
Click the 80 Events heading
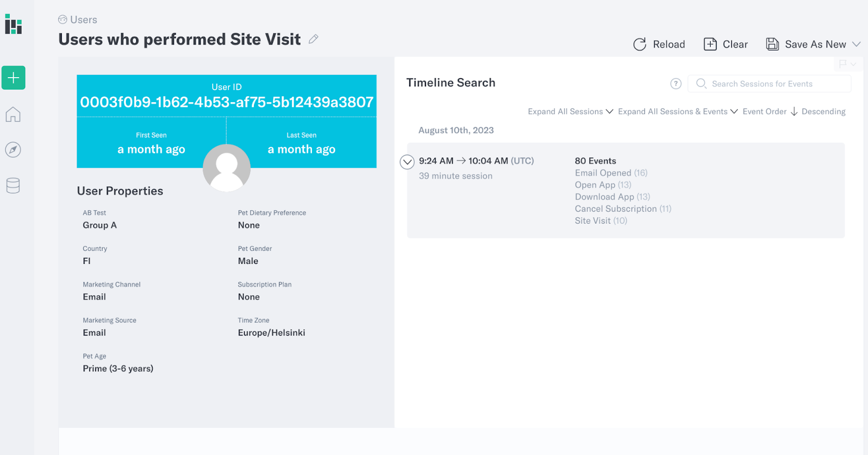(596, 161)
